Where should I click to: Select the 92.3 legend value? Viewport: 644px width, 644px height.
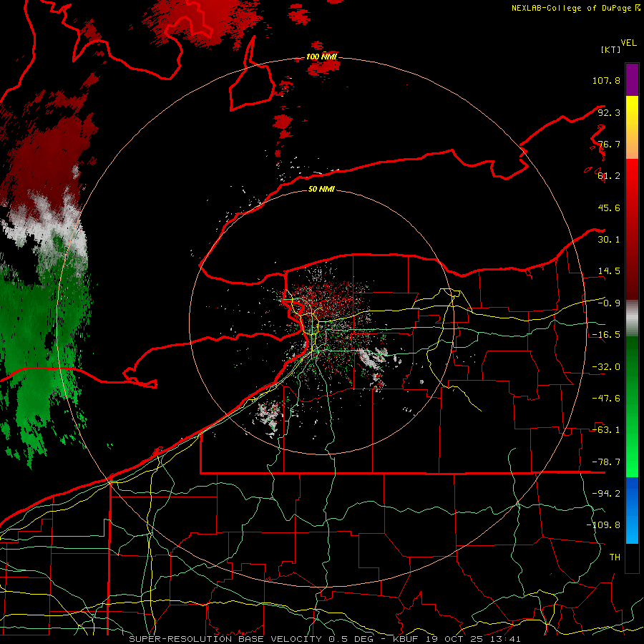coord(609,112)
